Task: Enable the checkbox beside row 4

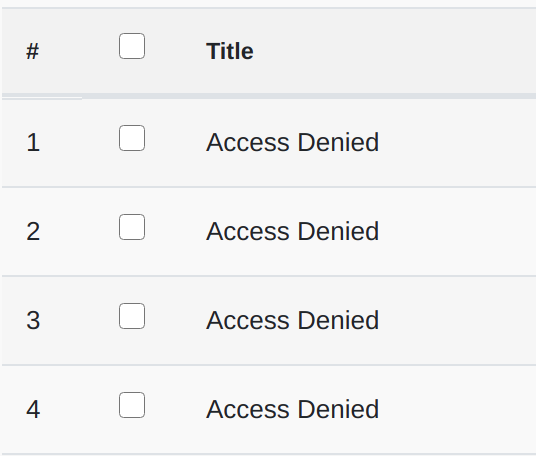Action: [x=132, y=405]
